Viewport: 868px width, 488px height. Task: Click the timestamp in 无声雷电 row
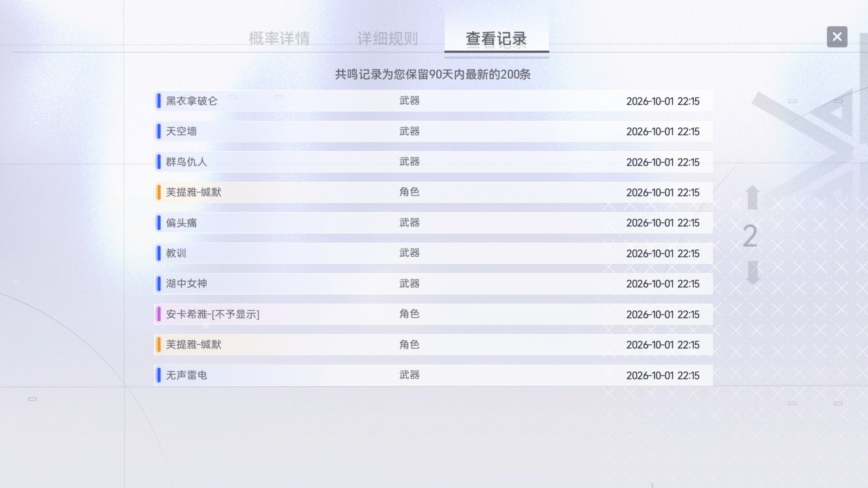[663, 375]
